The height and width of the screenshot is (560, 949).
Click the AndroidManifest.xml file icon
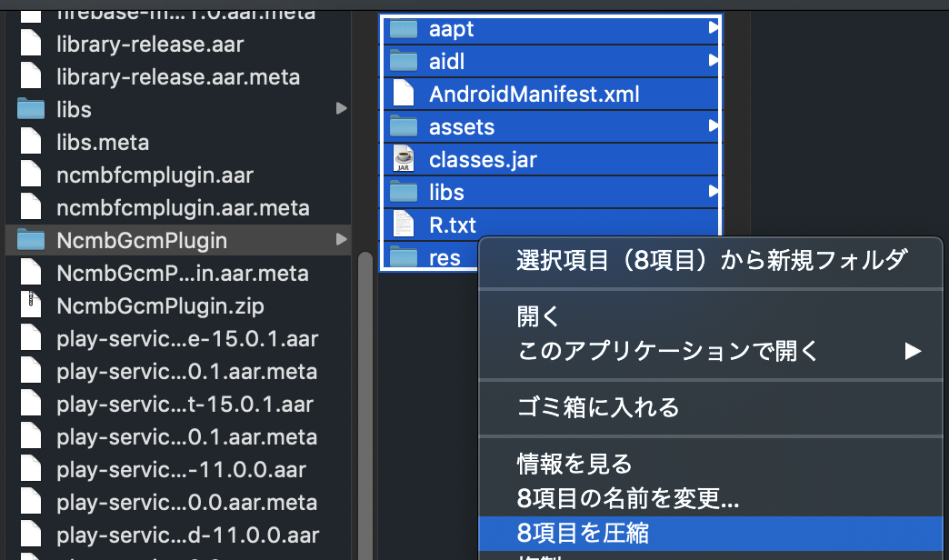404,95
